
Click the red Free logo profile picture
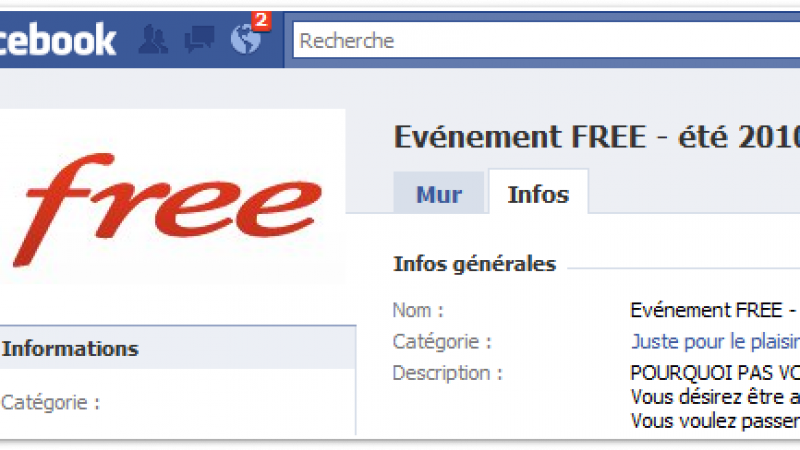(x=171, y=196)
